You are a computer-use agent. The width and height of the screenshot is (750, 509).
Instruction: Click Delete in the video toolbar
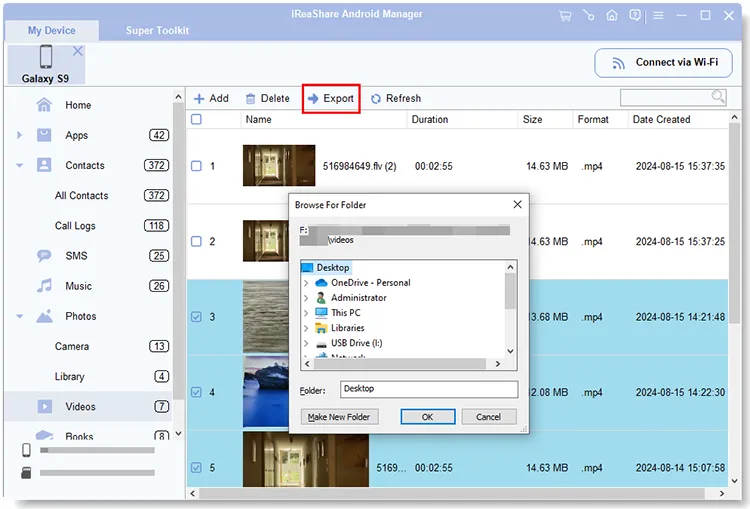pos(267,99)
